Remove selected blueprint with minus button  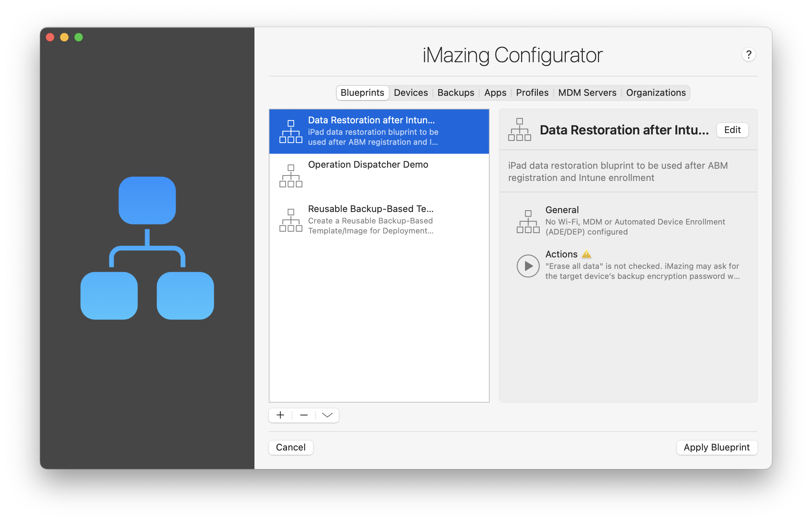pos(304,415)
